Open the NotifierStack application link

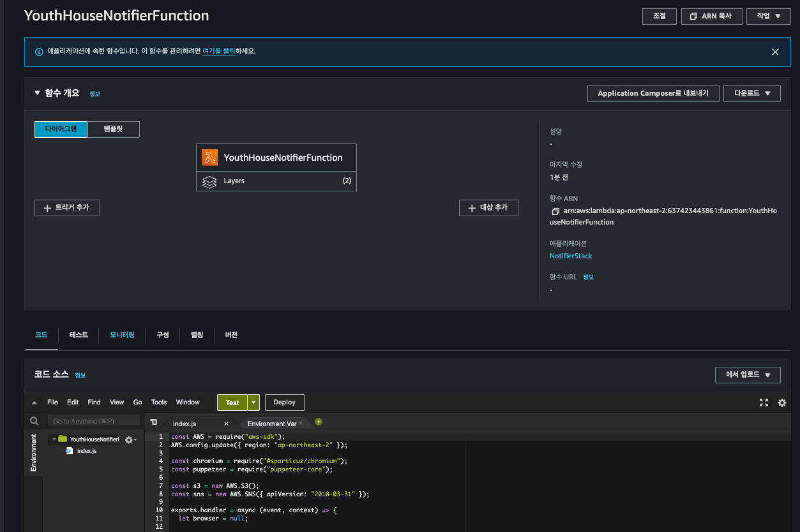pos(571,256)
